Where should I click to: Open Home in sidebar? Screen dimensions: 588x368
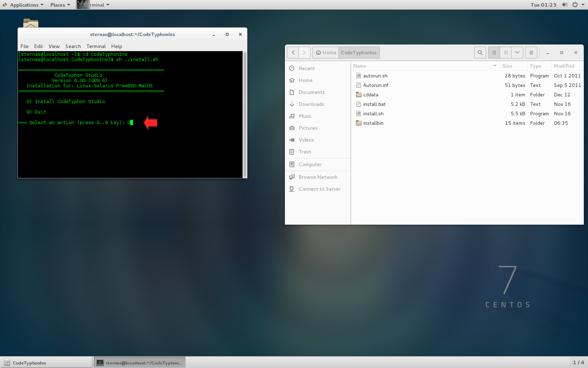click(x=318, y=80)
